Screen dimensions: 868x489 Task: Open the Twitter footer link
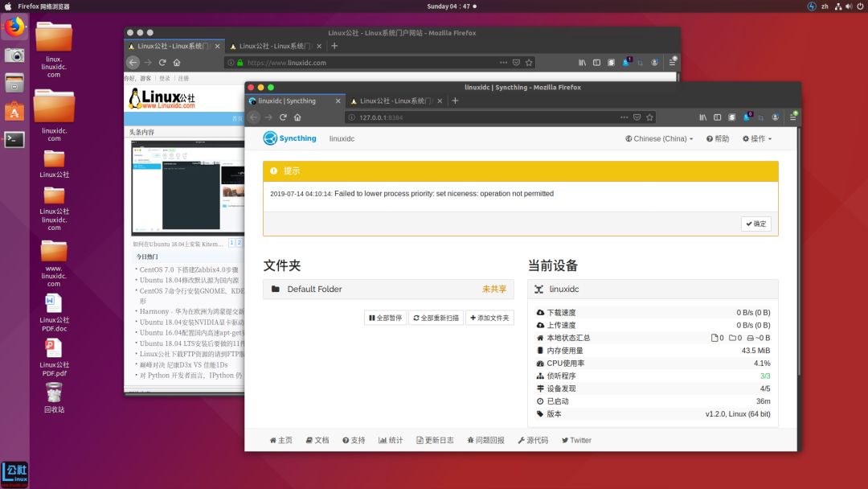576,440
